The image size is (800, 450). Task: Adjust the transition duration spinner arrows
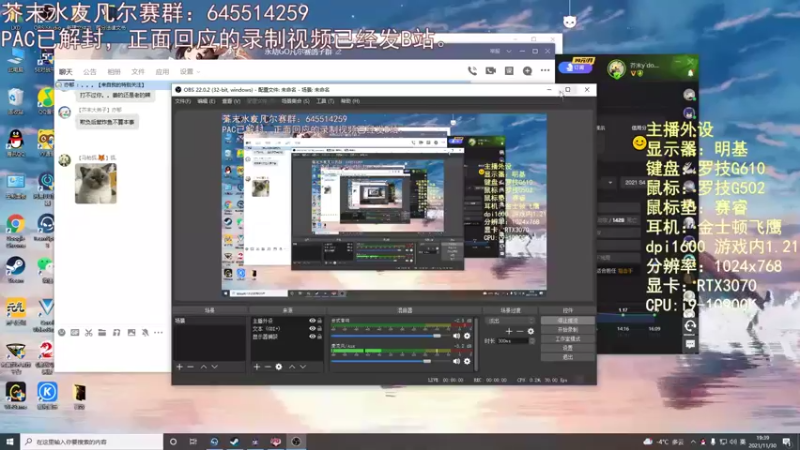pyautogui.click(x=532, y=341)
